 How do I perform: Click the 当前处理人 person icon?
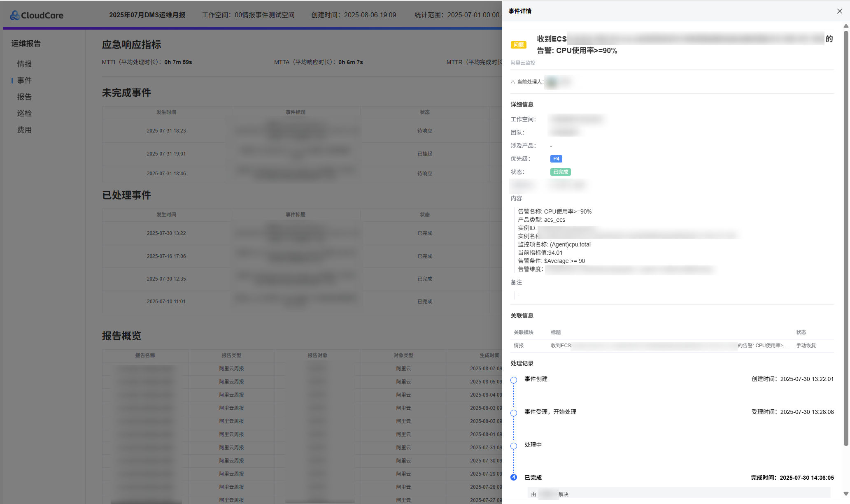pyautogui.click(x=513, y=82)
